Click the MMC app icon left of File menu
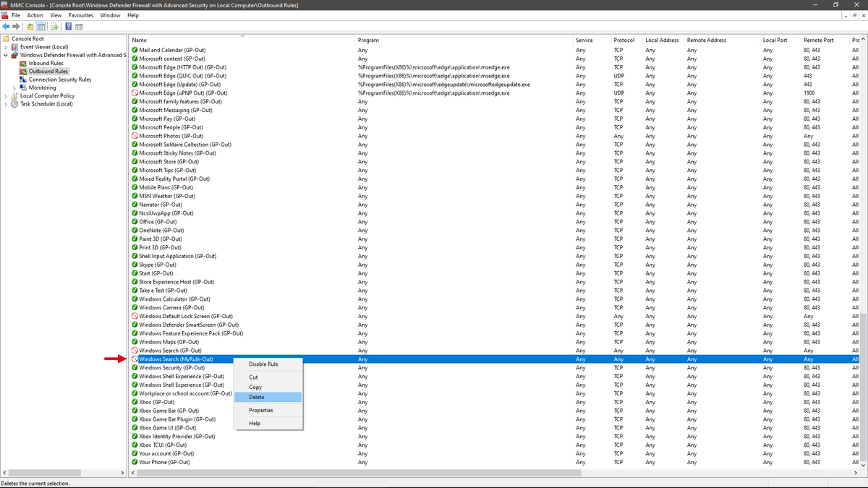Screen dimensions: 868x488 pos(4,15)
